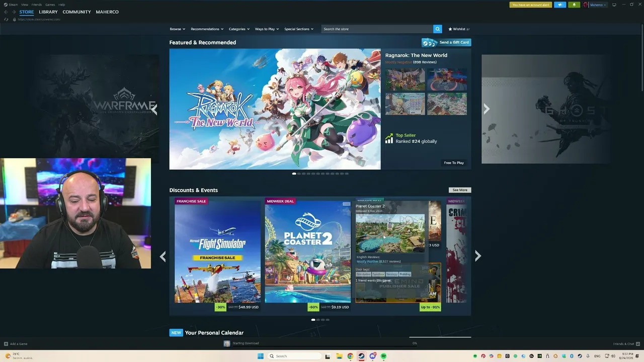644x362 pixels.
Task: Open the green notifications bell
Action: [574, 5]
